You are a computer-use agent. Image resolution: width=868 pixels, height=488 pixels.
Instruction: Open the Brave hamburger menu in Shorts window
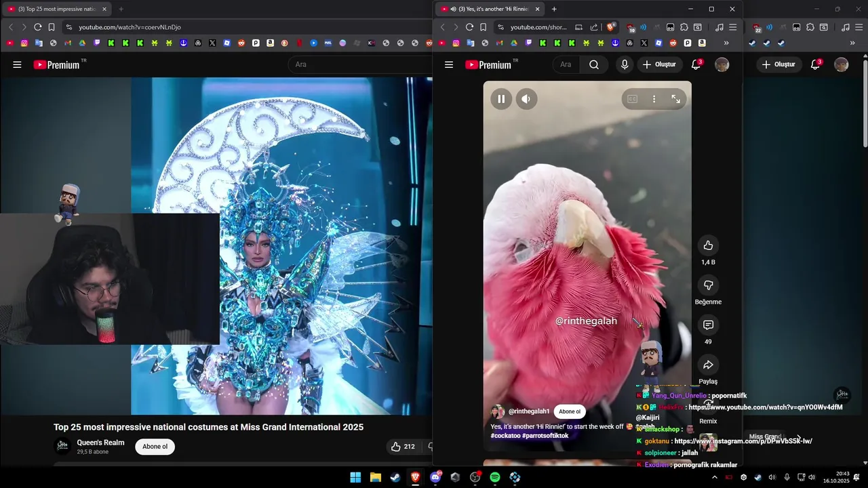point(732,27)
